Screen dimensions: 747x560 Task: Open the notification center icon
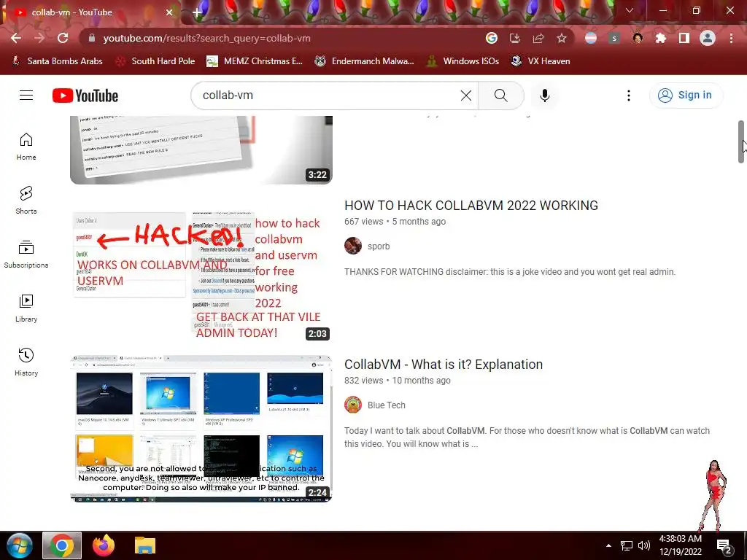pyautogui.click(x=724, y=547)
